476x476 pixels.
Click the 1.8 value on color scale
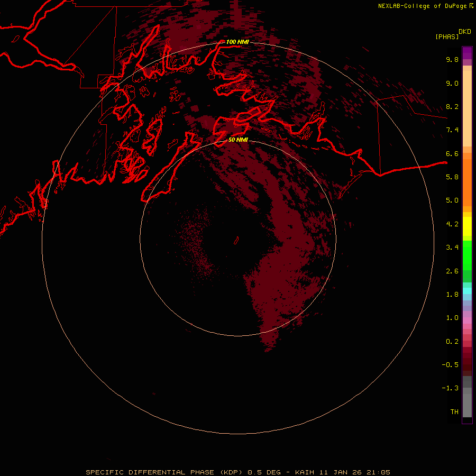(452, 295)
